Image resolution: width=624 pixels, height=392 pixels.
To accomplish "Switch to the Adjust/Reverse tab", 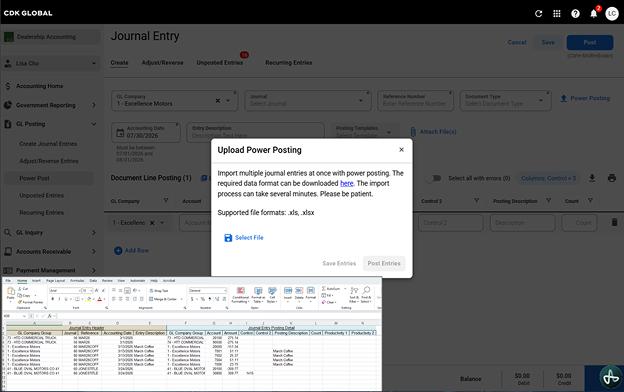I will [162, 62].
